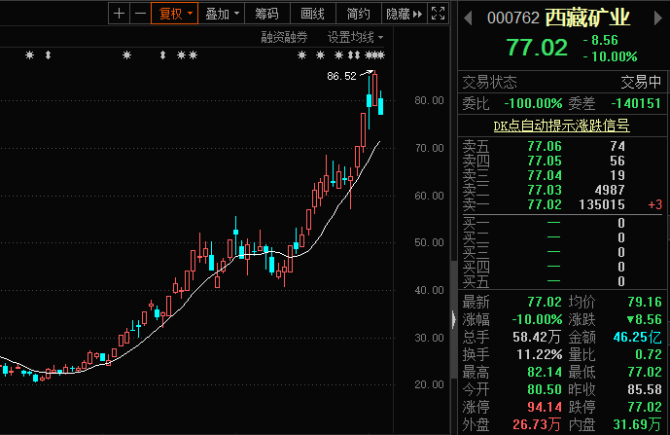Open the DK点自动提示涨跌信号 link
The image size is (670, 435).
561,126
